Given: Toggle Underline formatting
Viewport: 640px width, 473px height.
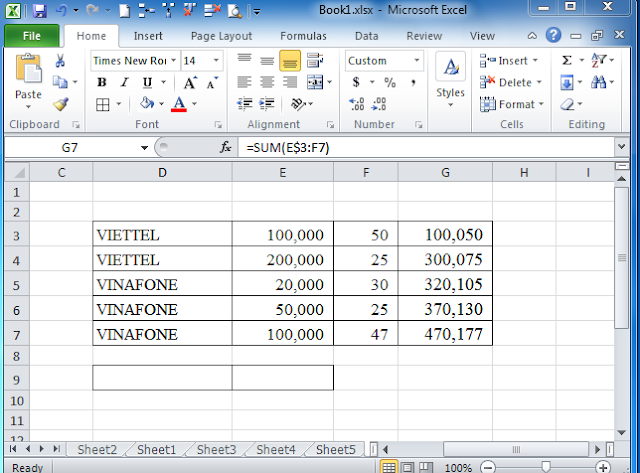Looking at the screenshot, I should click(147, 83).
